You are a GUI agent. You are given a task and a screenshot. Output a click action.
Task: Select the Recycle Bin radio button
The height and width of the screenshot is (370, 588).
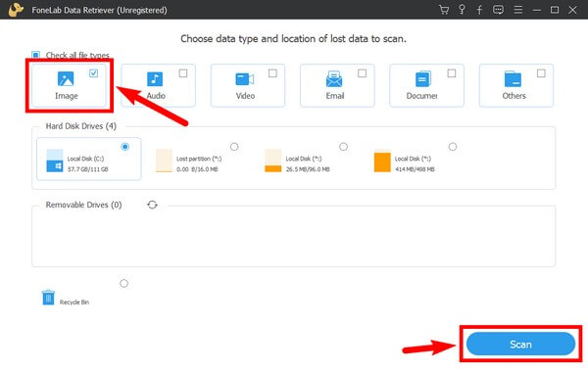click(123, 284)
